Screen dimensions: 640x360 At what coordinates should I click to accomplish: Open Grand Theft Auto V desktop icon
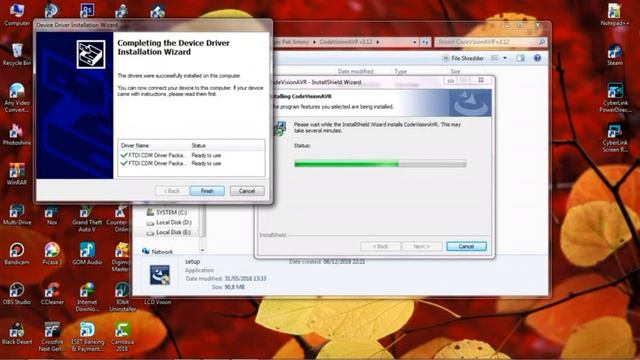tap(87, 217)
